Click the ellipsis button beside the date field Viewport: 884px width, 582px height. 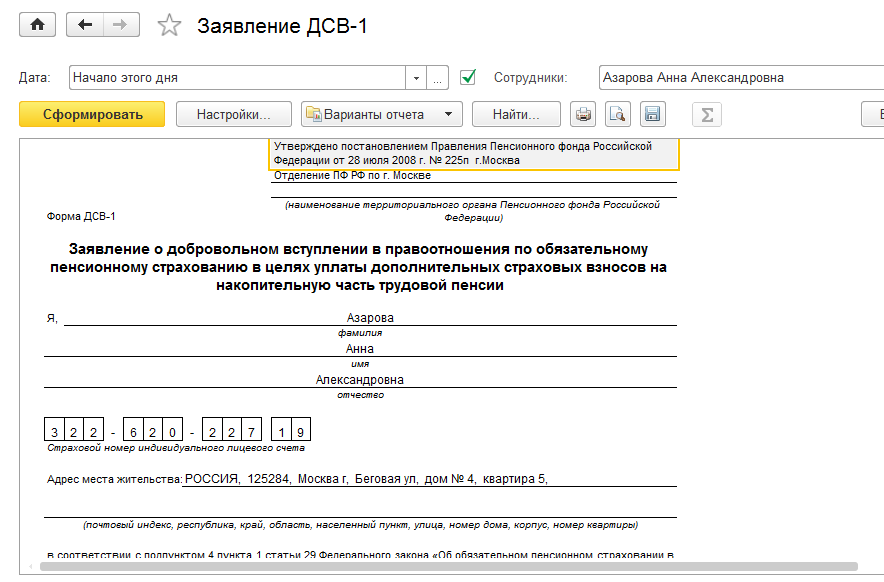tap(437, 78)
